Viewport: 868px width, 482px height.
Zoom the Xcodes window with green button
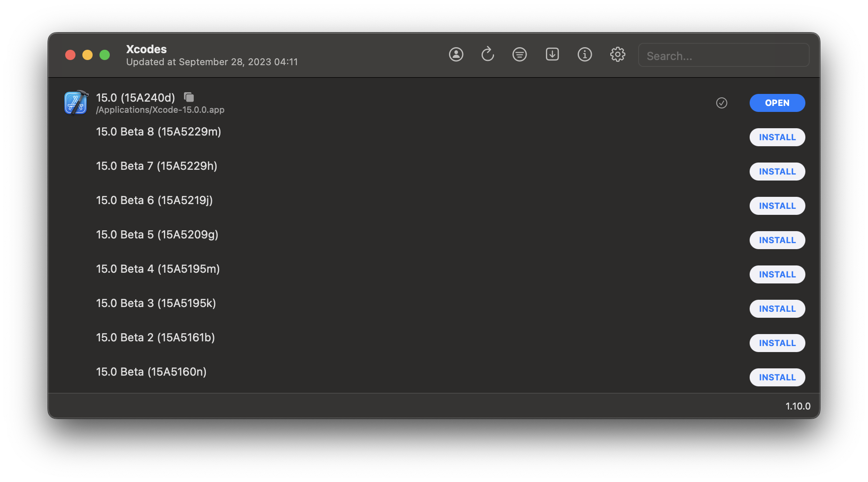click(x=105, y=55)
